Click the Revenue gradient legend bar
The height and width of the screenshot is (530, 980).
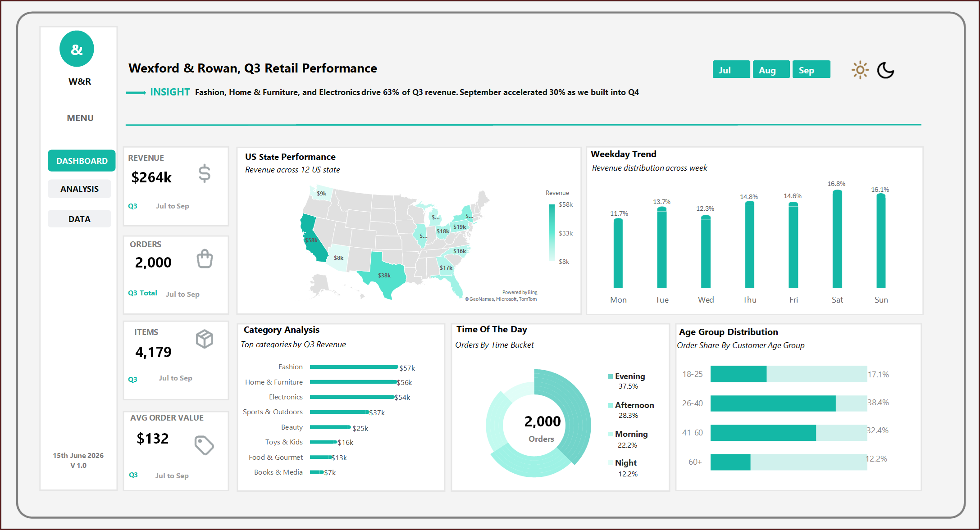click(x=552, y=233)
